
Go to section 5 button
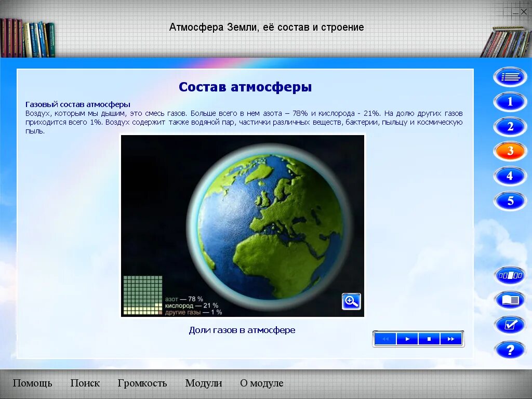click(510, 201)
